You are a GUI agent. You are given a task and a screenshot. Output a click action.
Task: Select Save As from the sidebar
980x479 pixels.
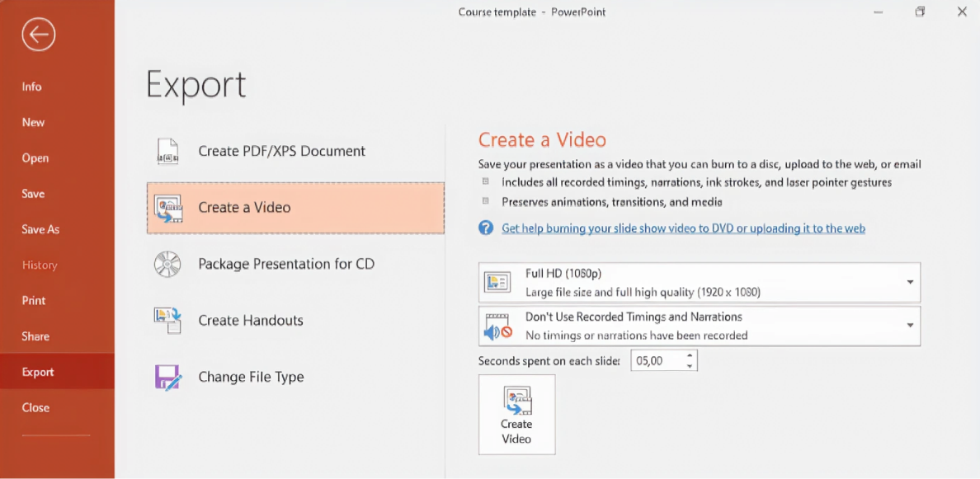(40, 228)
